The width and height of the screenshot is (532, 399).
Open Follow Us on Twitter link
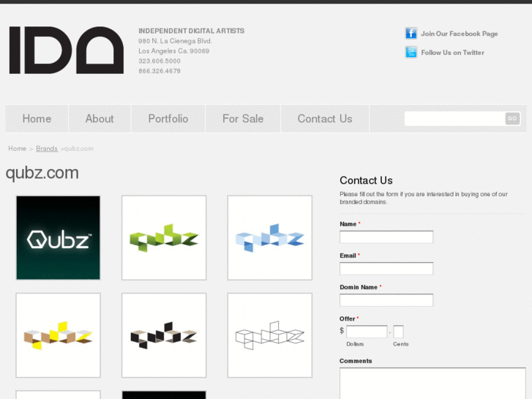(453, 53)
